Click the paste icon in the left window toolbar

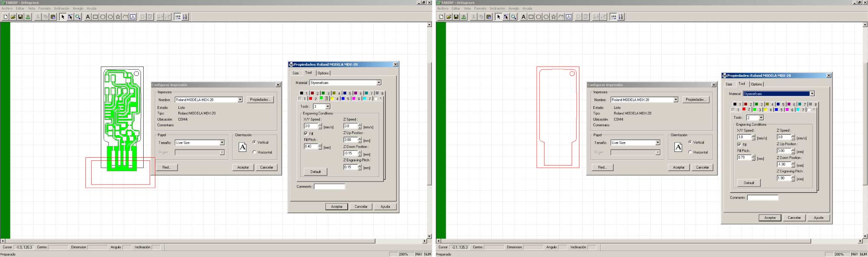tap(53, 17)
